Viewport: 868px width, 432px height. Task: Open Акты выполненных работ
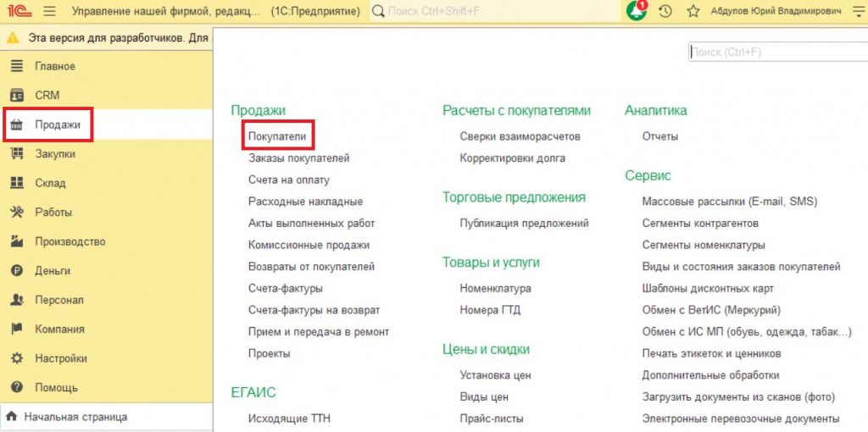tap(312, 224)
